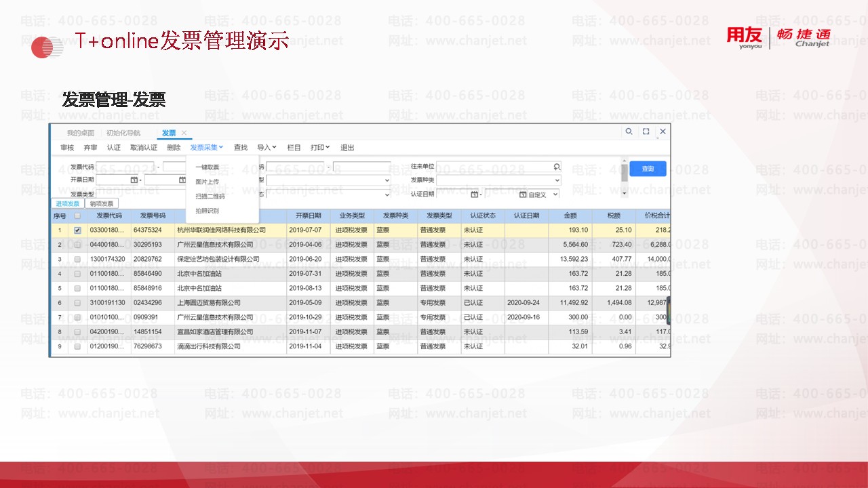Click the fullscreen expand icon in the tab bar
The image size is (868, 488).
646,131
